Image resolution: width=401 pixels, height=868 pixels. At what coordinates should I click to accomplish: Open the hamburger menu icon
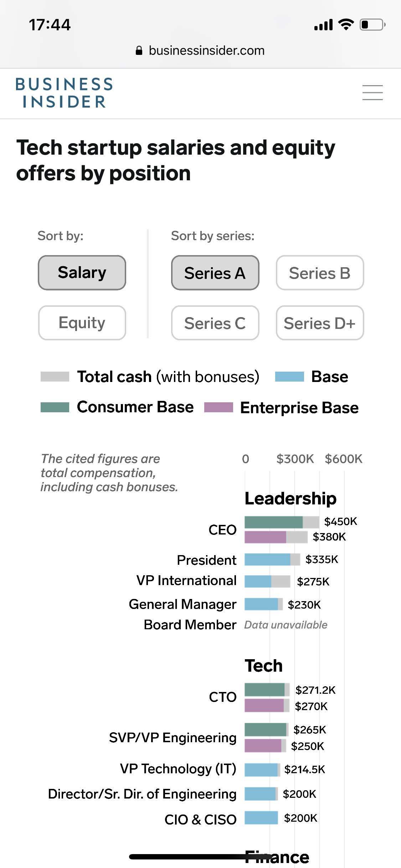click(372, 93)
